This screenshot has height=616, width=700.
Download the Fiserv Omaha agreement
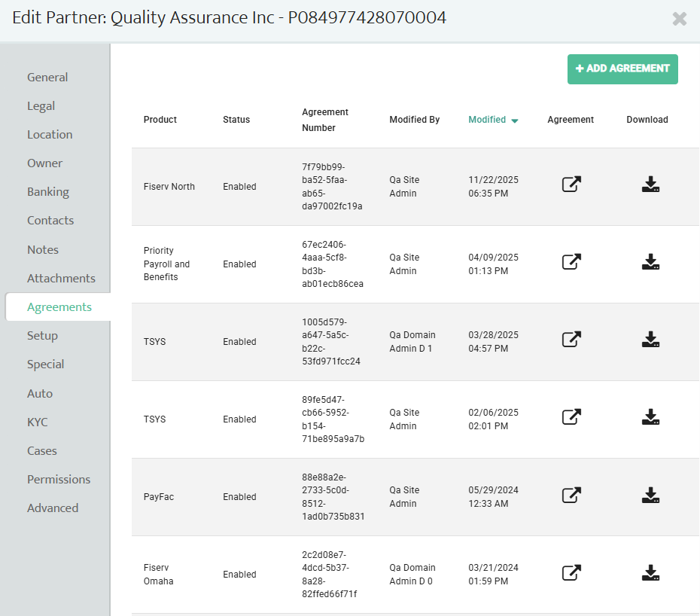tap(650, 572)
